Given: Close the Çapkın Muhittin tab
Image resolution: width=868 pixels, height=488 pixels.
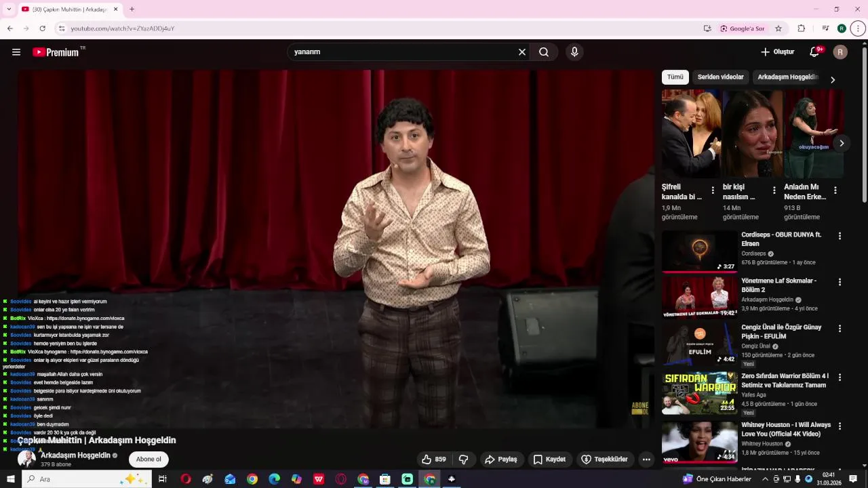Looking at the screenshot, I should (x=115, y=9).
